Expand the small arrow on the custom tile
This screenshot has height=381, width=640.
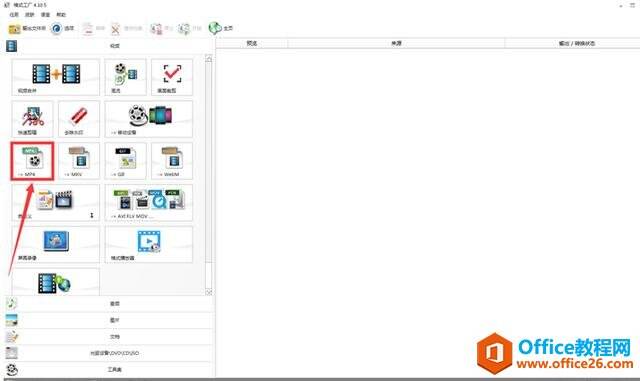[92, 215]
